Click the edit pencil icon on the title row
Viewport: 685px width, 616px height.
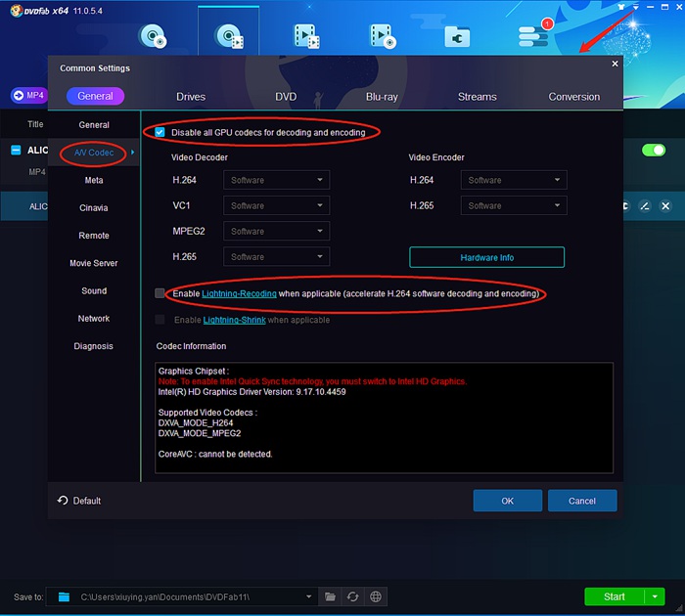(x=644, y=206)
